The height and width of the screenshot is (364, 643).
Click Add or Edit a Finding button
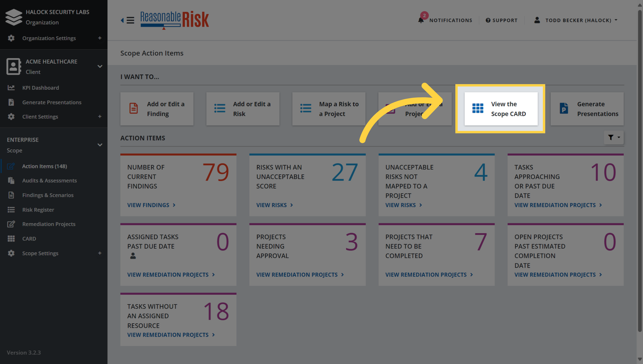[x=157, y=109]
